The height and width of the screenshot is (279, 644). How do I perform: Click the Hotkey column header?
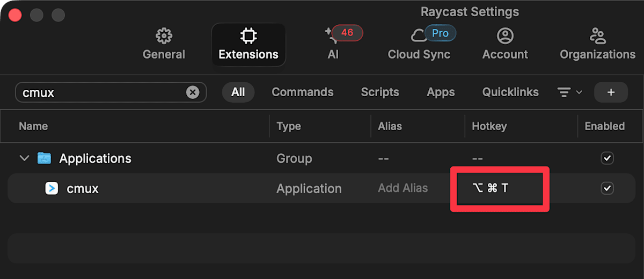click(x=489, y=126)
